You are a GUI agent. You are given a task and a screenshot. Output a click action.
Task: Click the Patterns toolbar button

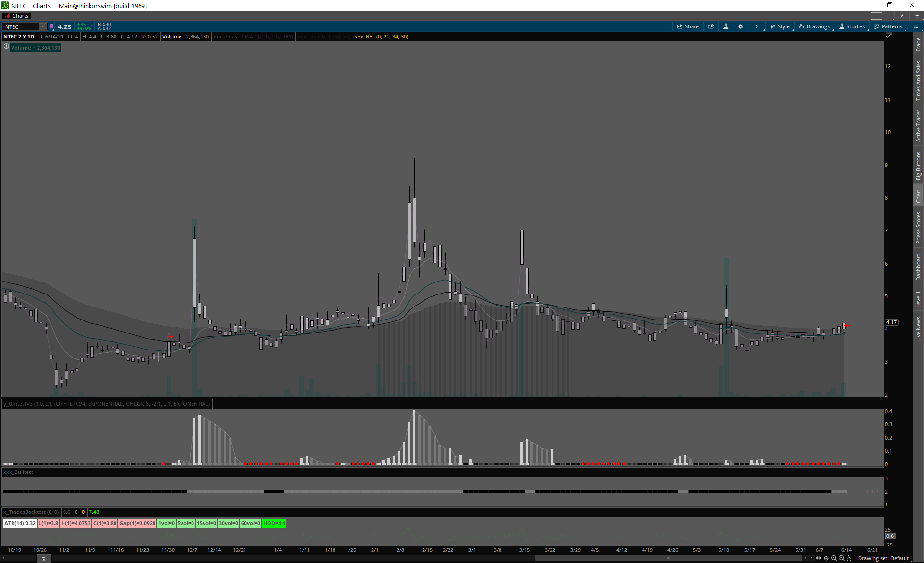pyautogui.click(x=888, y=26)
